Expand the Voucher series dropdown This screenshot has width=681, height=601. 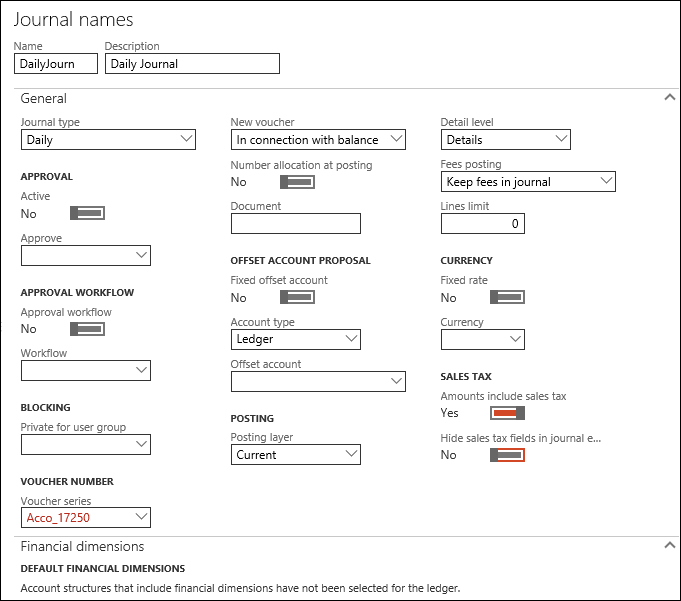(85, 517)
